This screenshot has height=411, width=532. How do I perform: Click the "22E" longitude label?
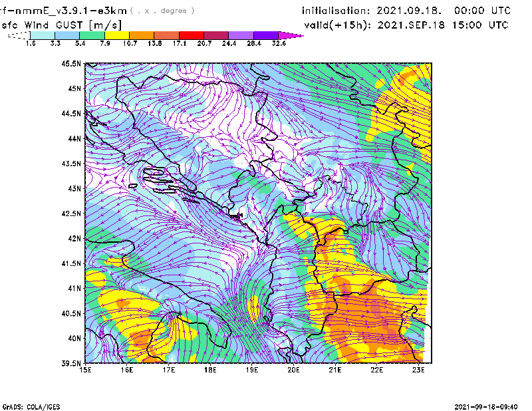[376, 370]
